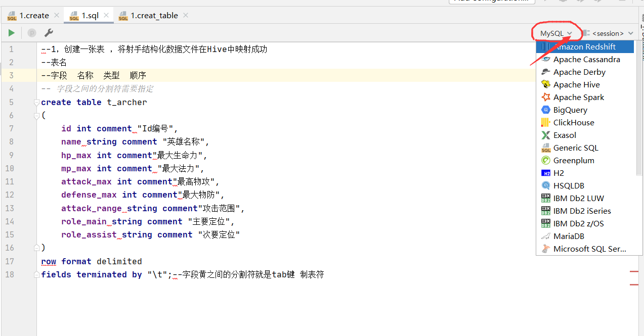
Task: Choose IBM Db2 iSeries dialect
Action: [x=585, y=211]
